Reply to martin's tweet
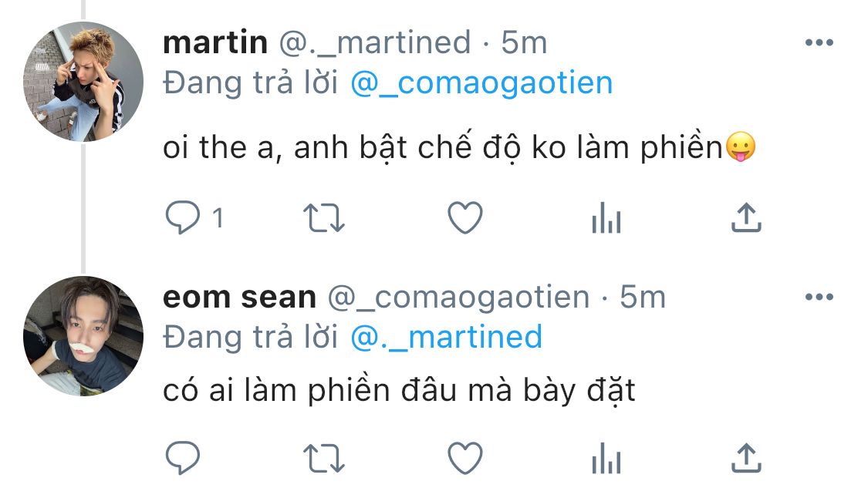 pos(183,217)
